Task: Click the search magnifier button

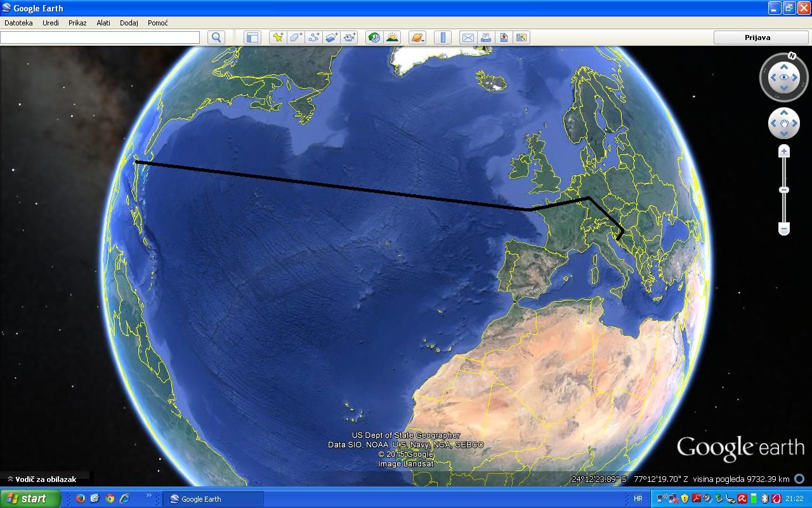Action: [216, 37]
